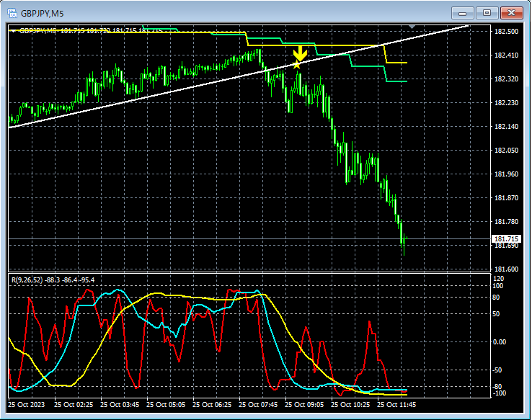
Task: Click the 182.140 price scale label
Action: [x=507, y=127]
